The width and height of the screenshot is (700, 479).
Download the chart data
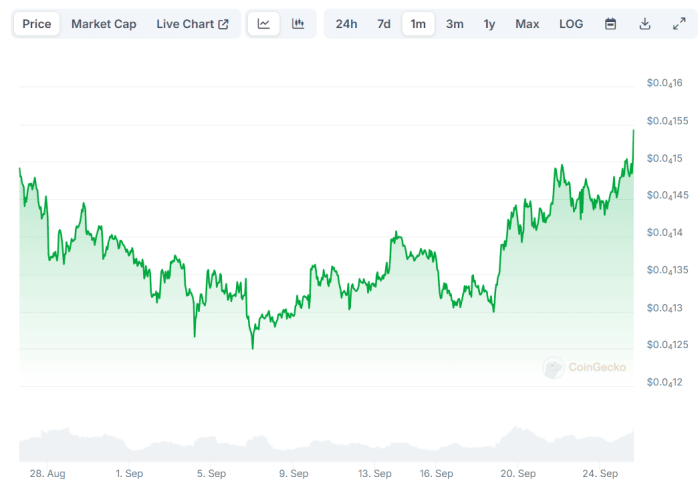[x=645, y=24]
